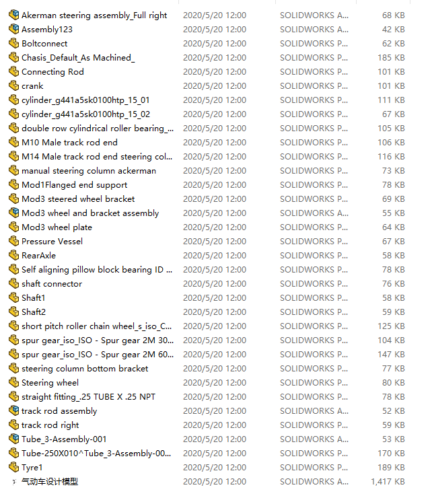
Task: Click icon of cylinder_g441a5sk0100htp_15_01
Action: point(14,100)
